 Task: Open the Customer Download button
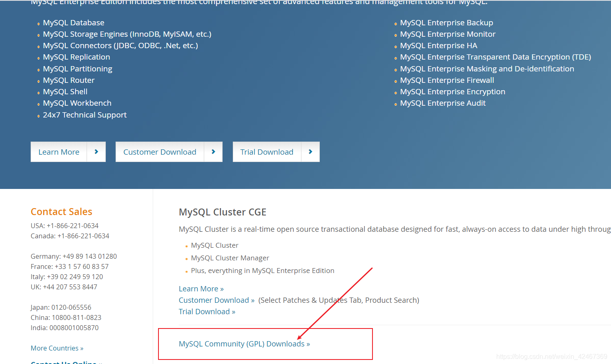[160, 152]
